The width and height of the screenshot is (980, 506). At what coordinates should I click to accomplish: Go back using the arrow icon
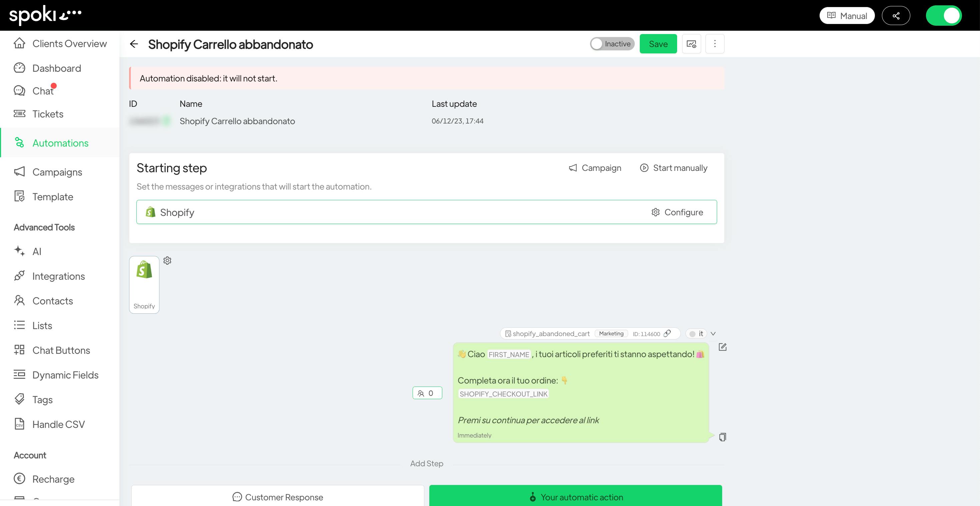click(134, 44)
